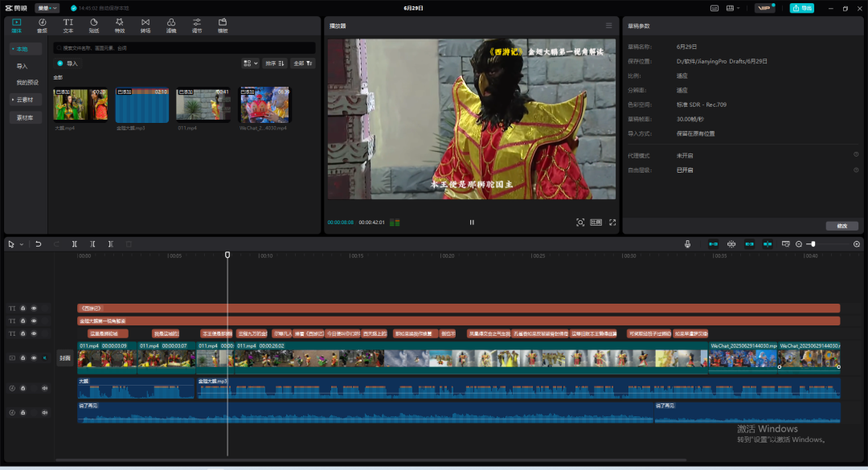Click the timeline zoom slider handle
The width and height of the screenshot is (868, 470).
tap(813, 244)
